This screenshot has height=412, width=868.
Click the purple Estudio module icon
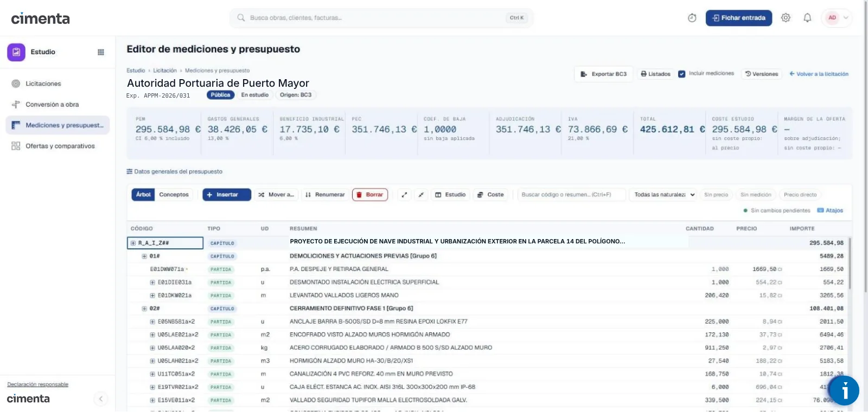[16, 52]
